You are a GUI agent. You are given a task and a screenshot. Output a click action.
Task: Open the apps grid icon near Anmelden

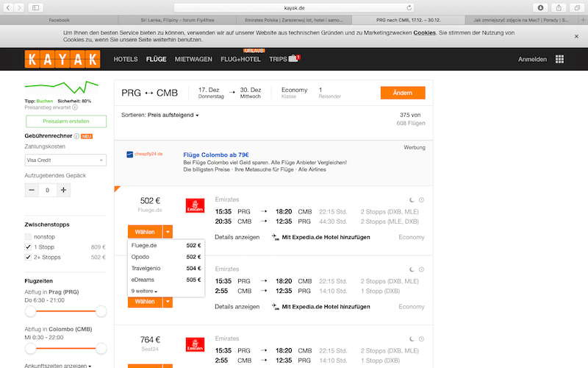(559, 59)
